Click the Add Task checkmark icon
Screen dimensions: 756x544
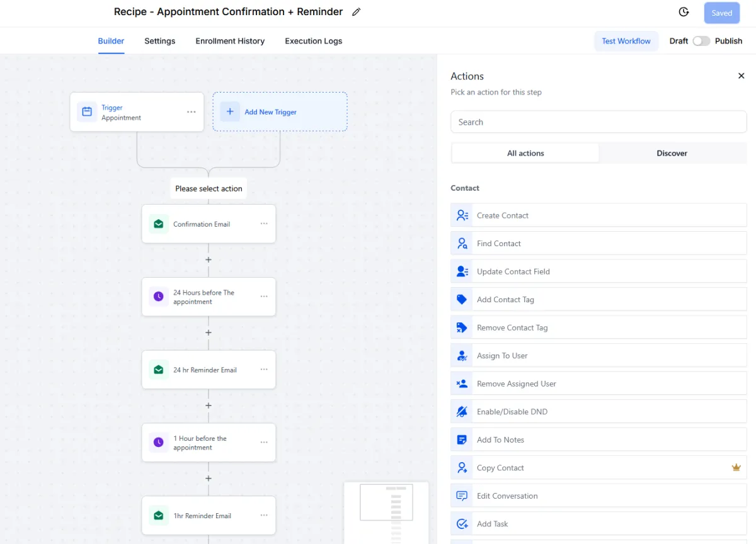click(462, 524)
